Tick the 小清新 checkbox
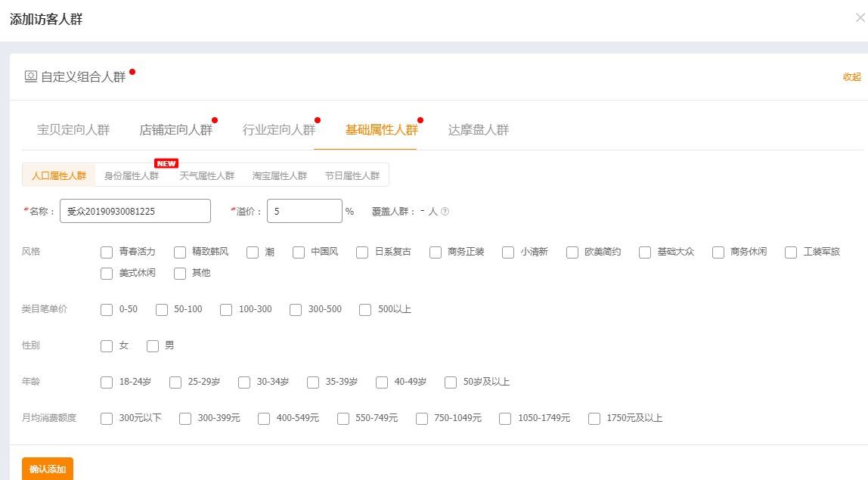This screenshot has width=868, height=480. click(x=508, y=252)
